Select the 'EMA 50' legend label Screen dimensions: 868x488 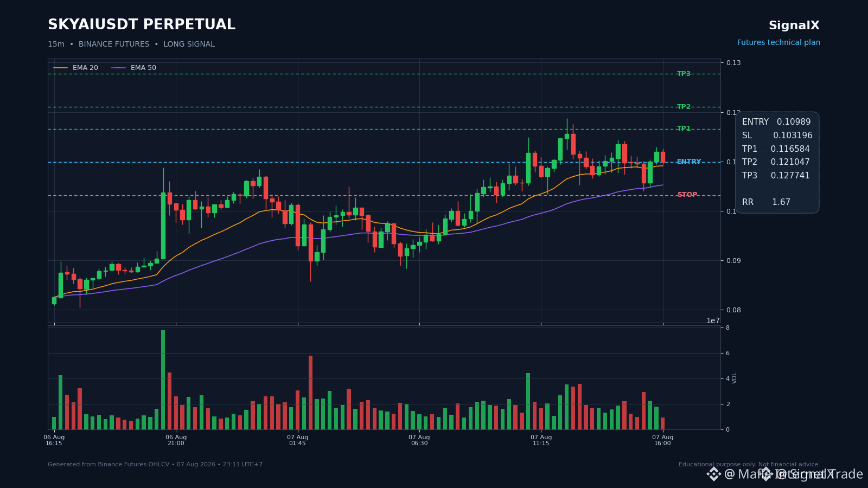(x=143, y=68)
